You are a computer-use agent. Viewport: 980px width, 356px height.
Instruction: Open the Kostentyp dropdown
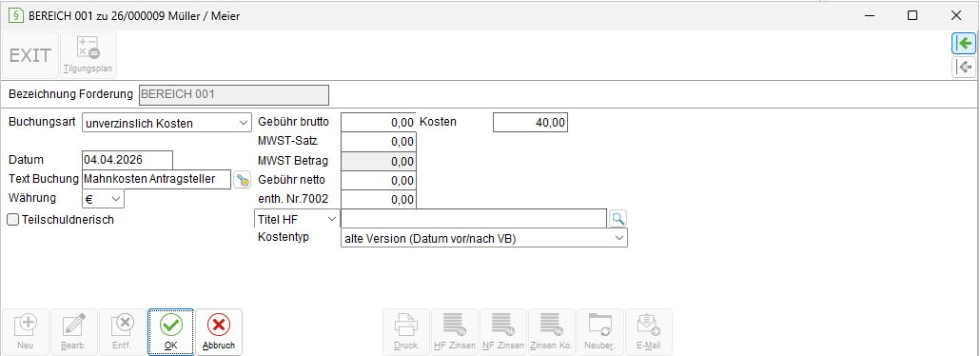pos(483,238)
